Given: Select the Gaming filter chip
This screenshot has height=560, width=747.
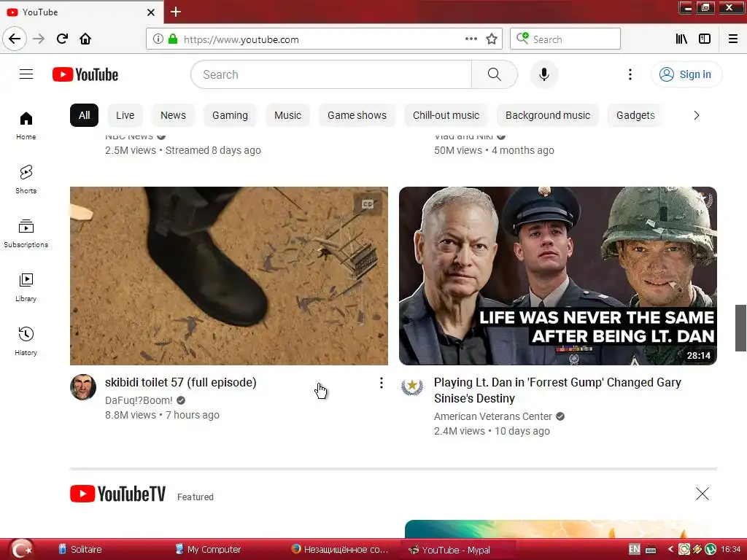Looking at the screenshot, I should pyautogui.click(x=230, y=115).
